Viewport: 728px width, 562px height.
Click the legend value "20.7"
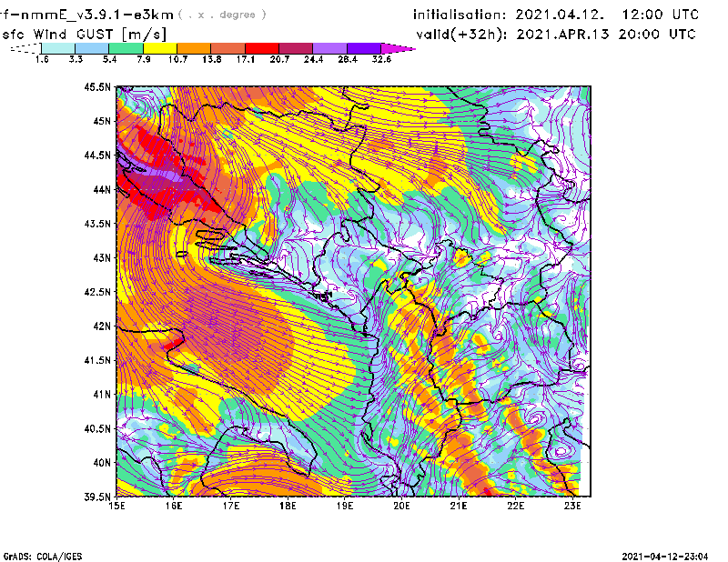[279, 59]
